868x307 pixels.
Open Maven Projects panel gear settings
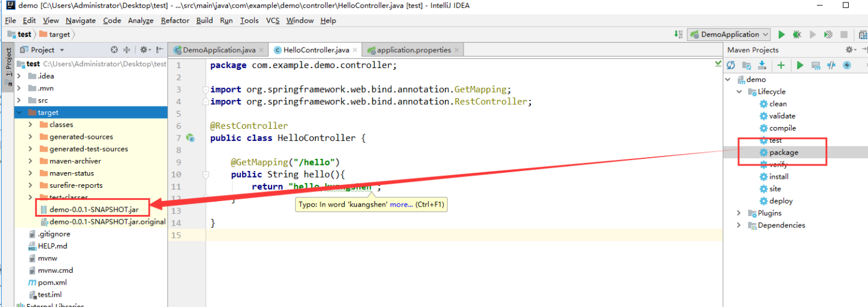(x=850, y=50)
